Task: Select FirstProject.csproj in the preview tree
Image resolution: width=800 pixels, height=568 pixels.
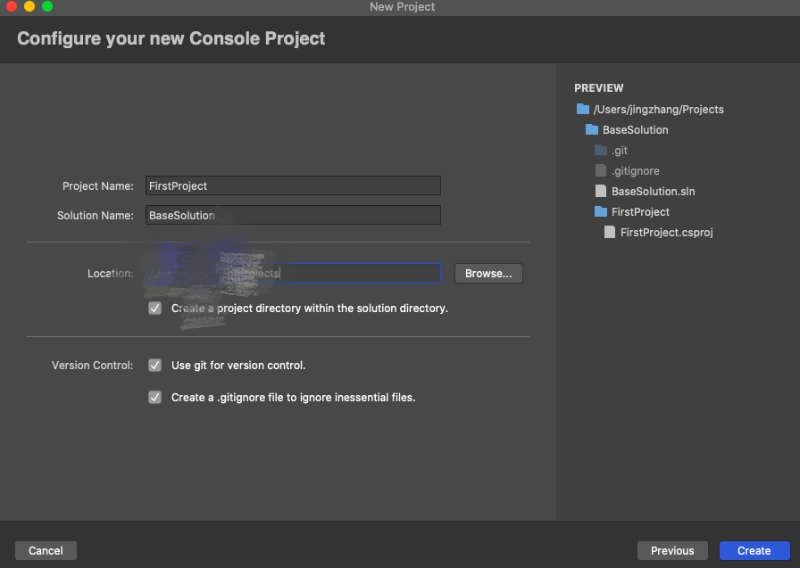Action: [x=666, y=232]
